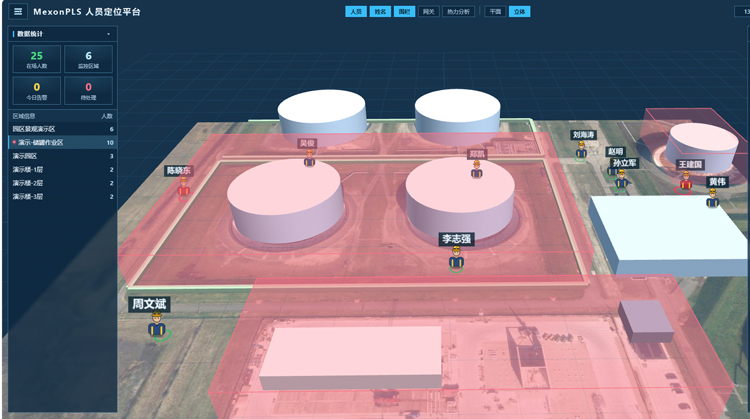Click the light-blue building below 黄伟
Viewport: 750px width, 419px height.
[670, 235]
